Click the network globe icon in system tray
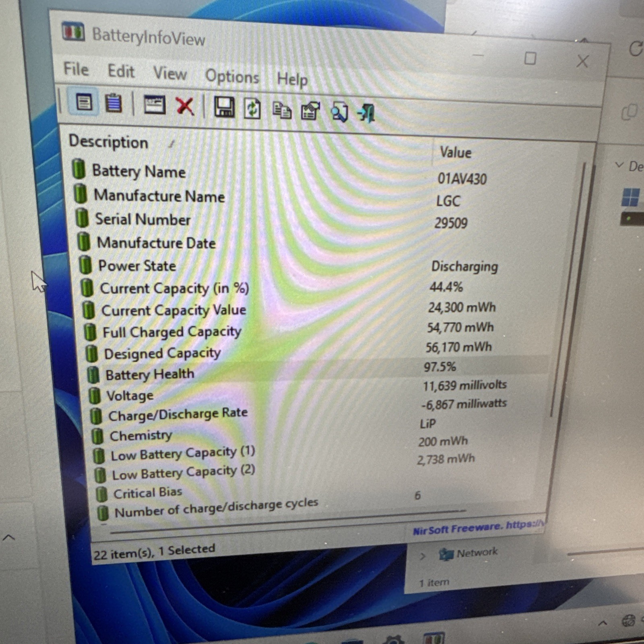Screen dimensions: 644x644 tap(628, 620)
